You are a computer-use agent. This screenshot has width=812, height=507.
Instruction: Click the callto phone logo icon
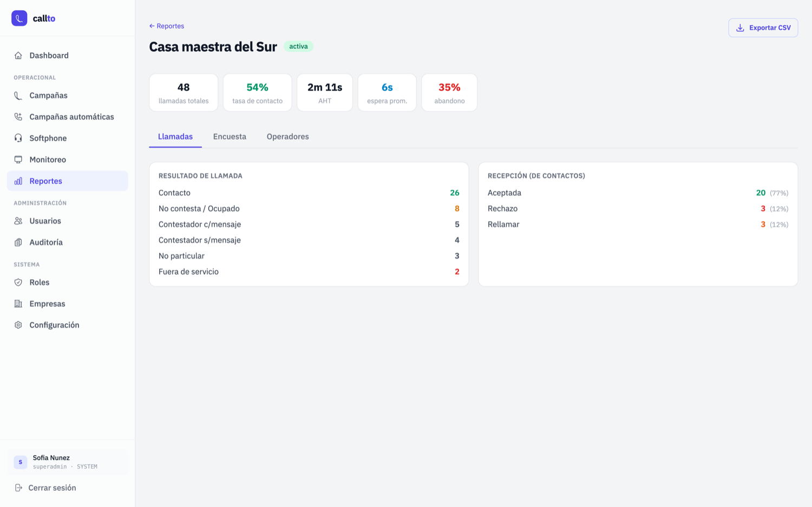19,18
